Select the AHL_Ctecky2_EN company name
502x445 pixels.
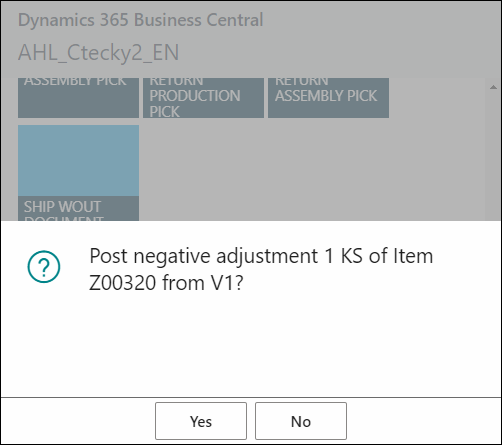(x=98, y=53)
